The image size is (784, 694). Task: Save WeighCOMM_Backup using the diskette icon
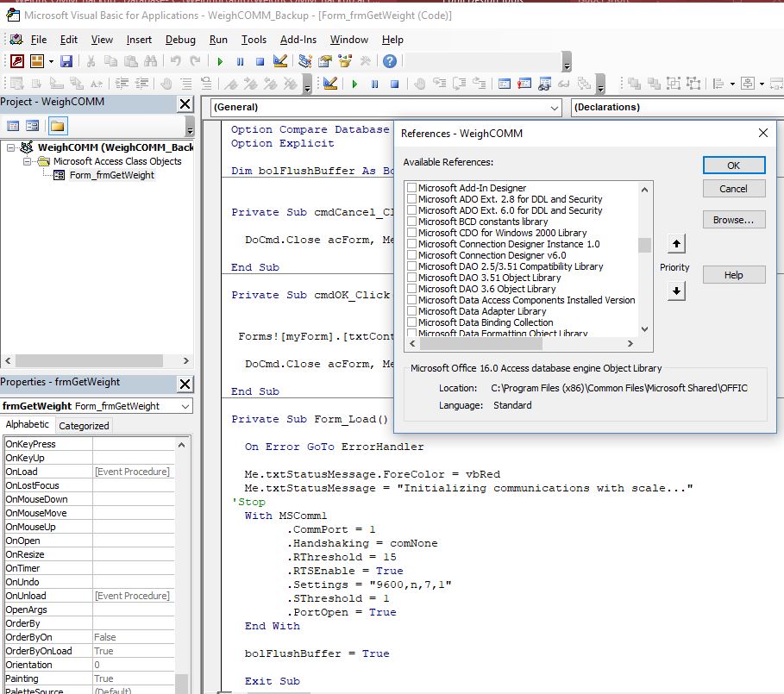tap(66, 60)
